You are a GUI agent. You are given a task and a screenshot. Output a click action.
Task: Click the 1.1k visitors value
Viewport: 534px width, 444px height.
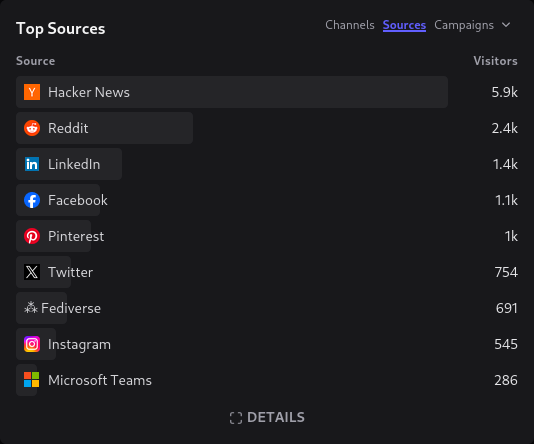coord(506,201)
